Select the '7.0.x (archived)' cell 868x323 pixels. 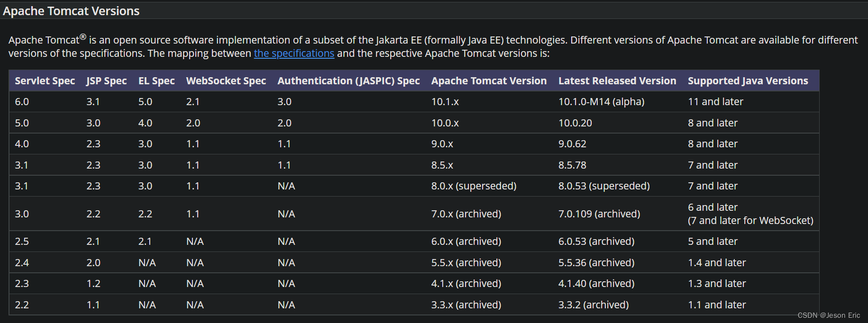point(466,214)
